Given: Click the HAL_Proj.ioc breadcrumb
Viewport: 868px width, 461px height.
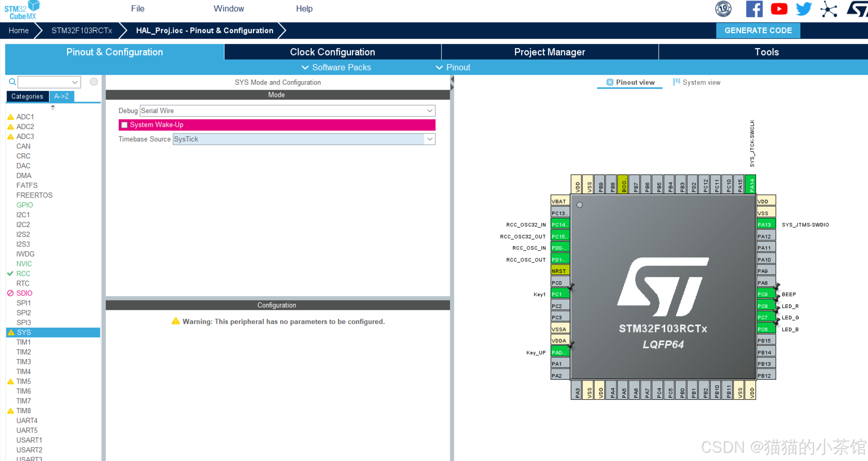Looking at the screenshot, I should coord(205,30).
